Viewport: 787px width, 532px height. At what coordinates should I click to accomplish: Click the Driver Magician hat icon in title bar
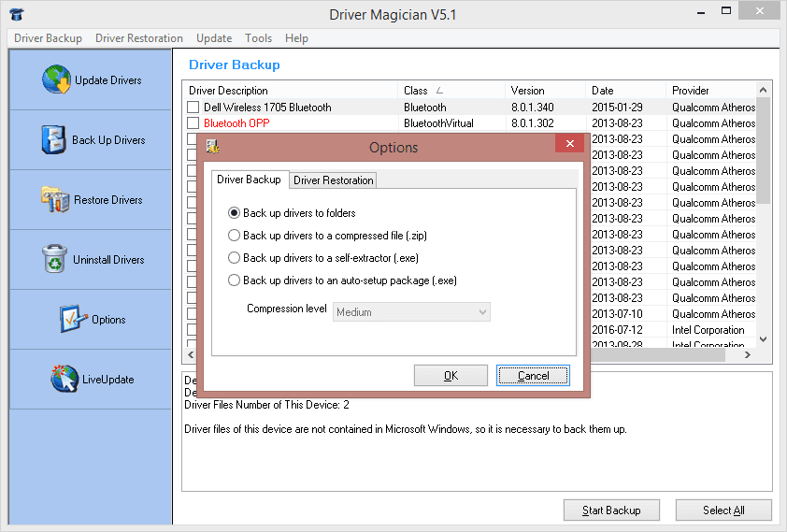(x=15, y=14)
